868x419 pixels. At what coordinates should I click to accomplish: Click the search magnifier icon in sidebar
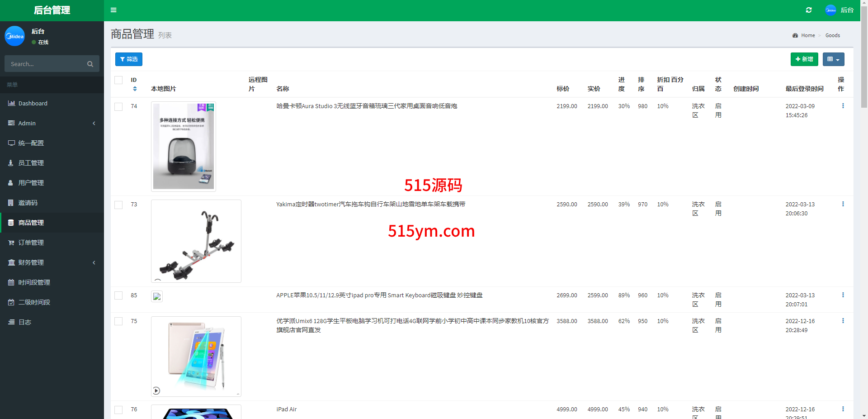[90, 64]
